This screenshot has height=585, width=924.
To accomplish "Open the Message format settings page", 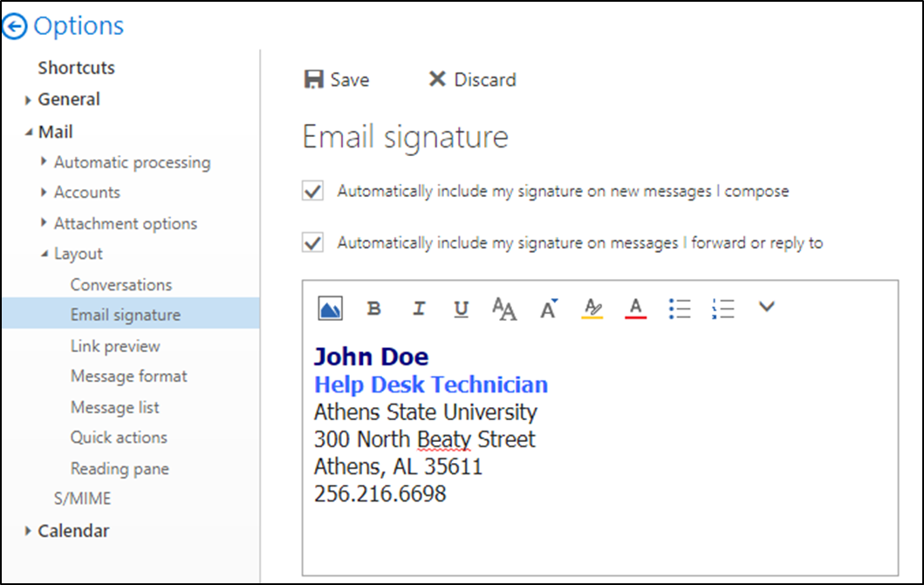I will click(129, 377).
